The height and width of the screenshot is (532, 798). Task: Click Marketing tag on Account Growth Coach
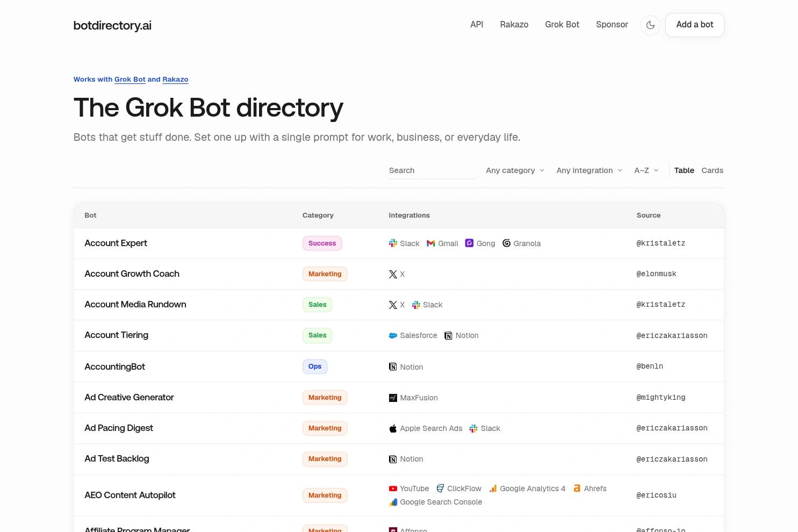[325, 274]
